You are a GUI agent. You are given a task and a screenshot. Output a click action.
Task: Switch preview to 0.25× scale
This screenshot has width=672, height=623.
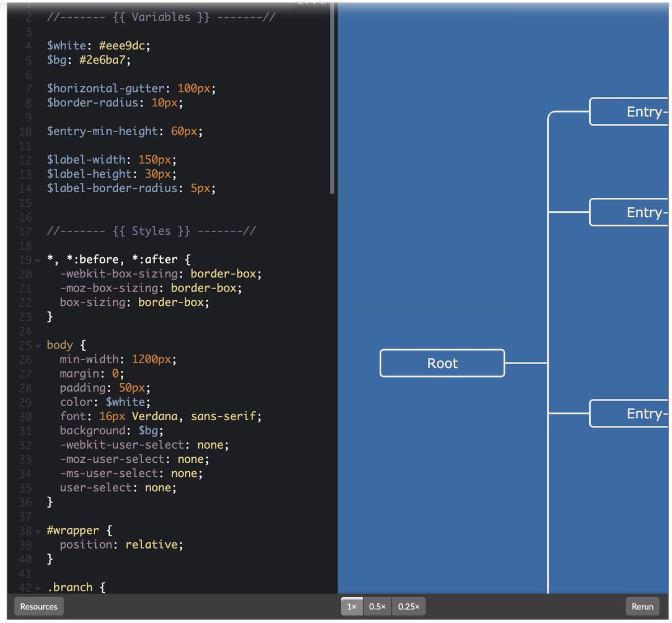pyautogui.click(x=409, y=606)
